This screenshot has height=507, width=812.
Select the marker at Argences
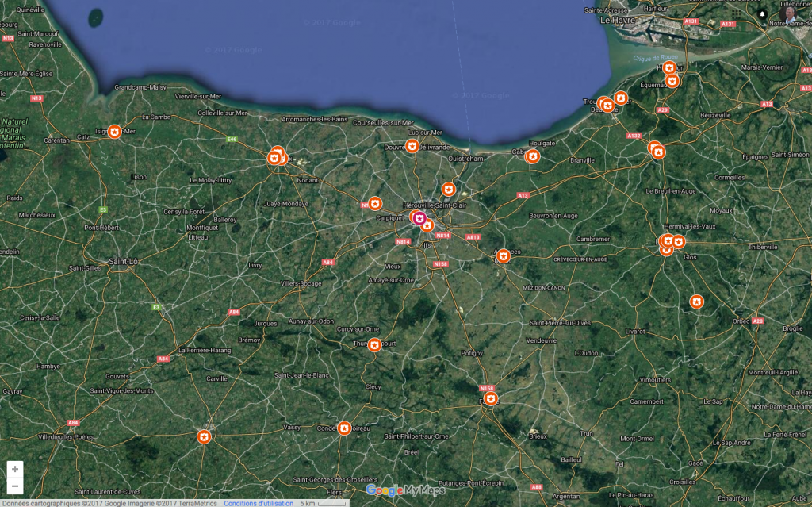point(503,255)
